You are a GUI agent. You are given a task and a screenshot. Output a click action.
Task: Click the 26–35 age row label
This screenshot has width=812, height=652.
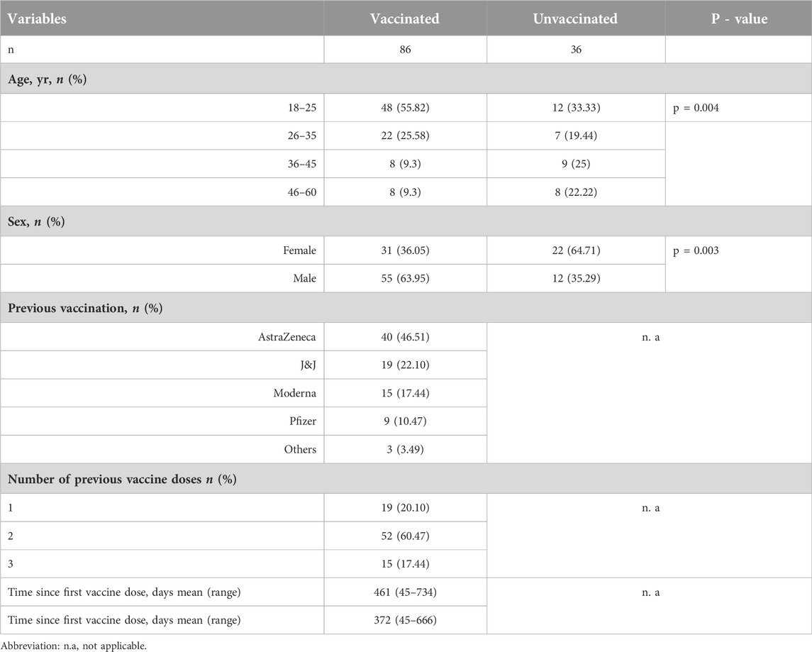(x=302, y=136)
